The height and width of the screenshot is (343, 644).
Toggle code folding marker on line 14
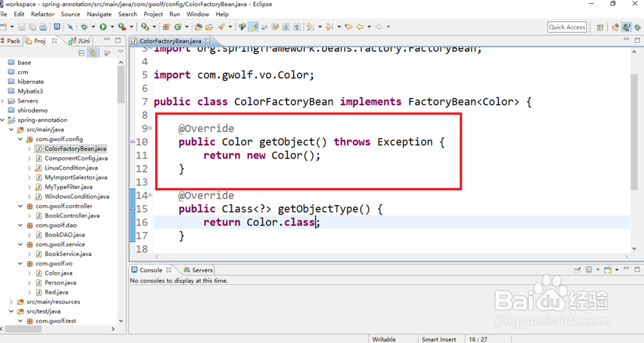click(150, 195)
